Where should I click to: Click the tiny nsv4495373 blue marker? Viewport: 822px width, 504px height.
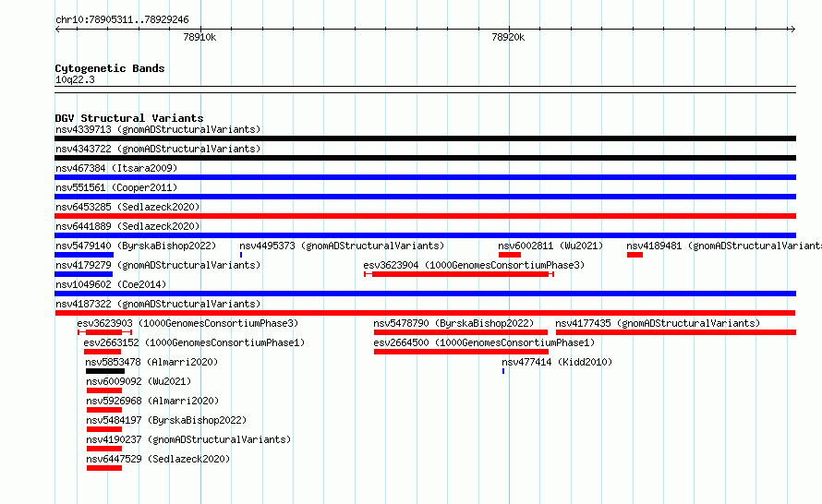click(x=241, y=255)
